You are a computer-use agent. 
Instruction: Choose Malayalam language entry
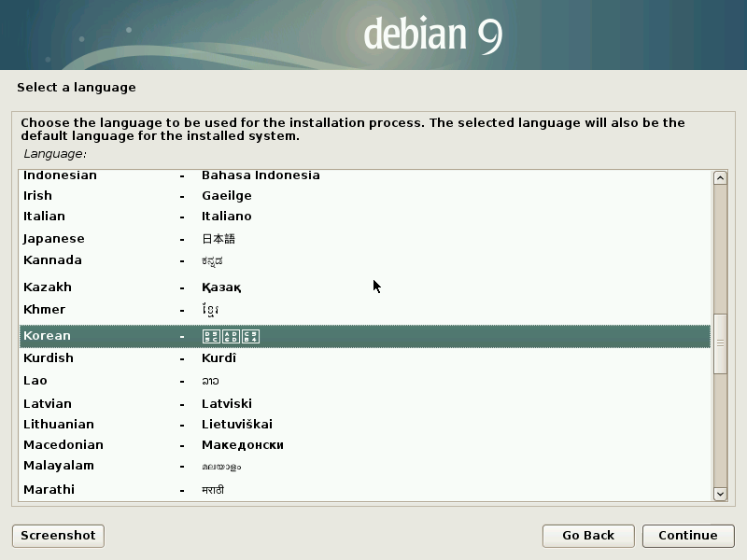tap(58, 466)
